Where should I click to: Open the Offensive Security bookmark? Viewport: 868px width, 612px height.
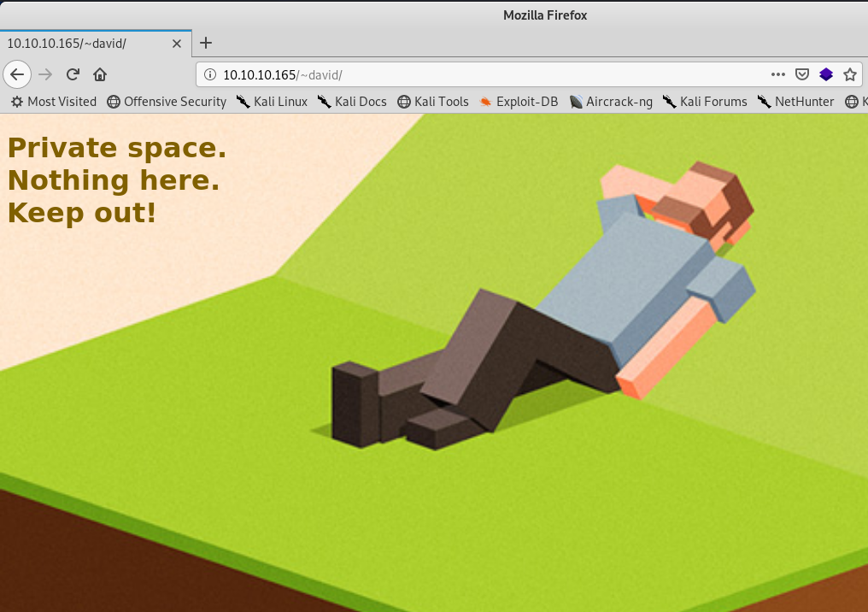(x=167, y=102)
